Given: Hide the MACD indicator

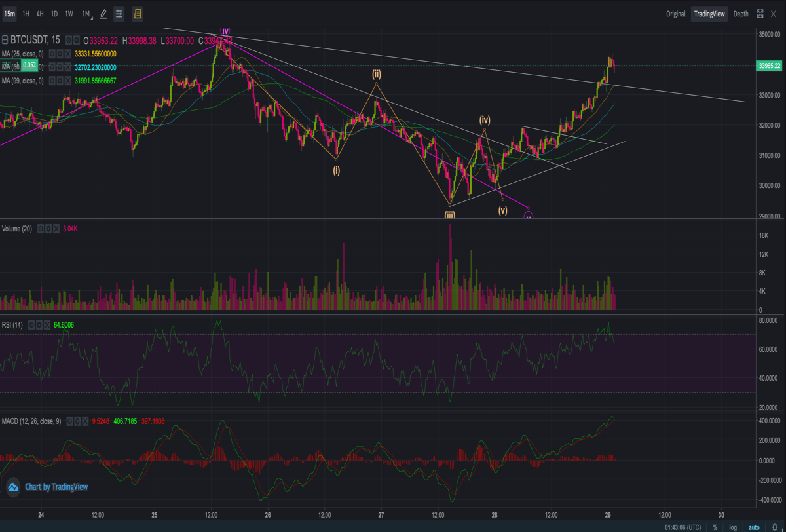Looking at the screenshot, I should point(71,421).
